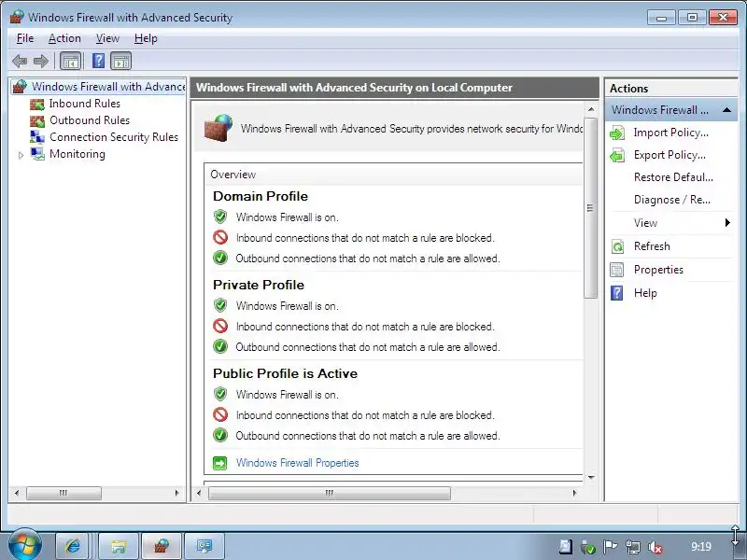Open the Start menu orb

point(25,545)
